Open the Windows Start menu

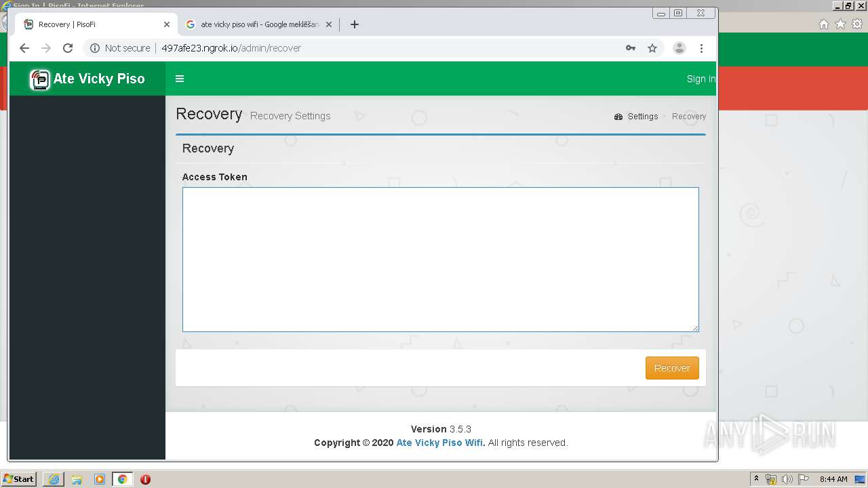coord(19,479)
